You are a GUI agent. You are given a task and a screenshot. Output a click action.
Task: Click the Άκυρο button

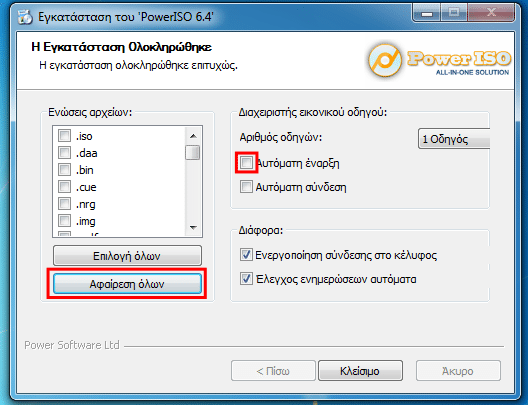tap(458, 371)
